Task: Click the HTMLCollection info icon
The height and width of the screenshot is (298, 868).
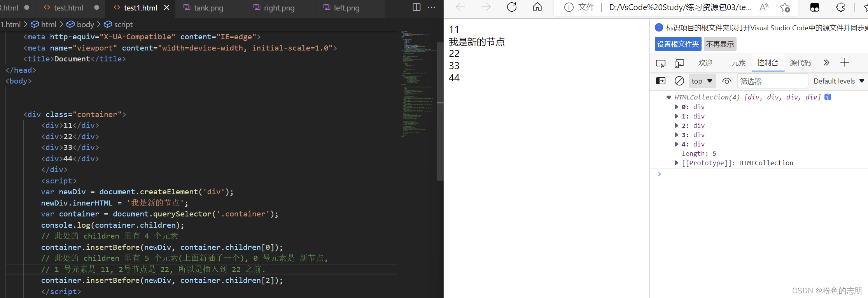Action: (828, 97)
